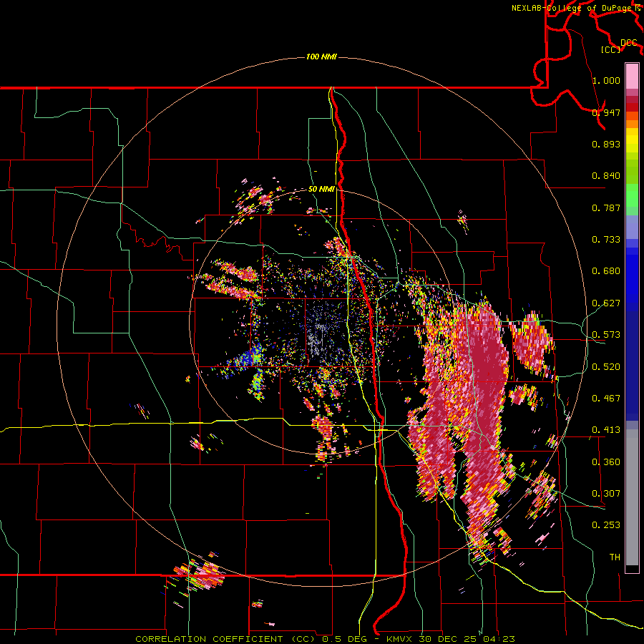Click the 0.520 scale value
This screenshot has width=644, height=644.
tap(606, 367)
